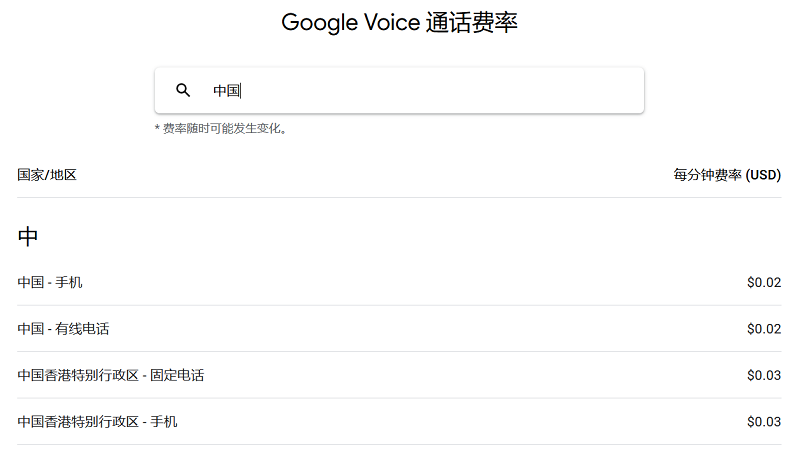Viewport: 800px width, 455px height.
Task: Click the 有线电话 text in second row
Action: [x=82, y=328]
